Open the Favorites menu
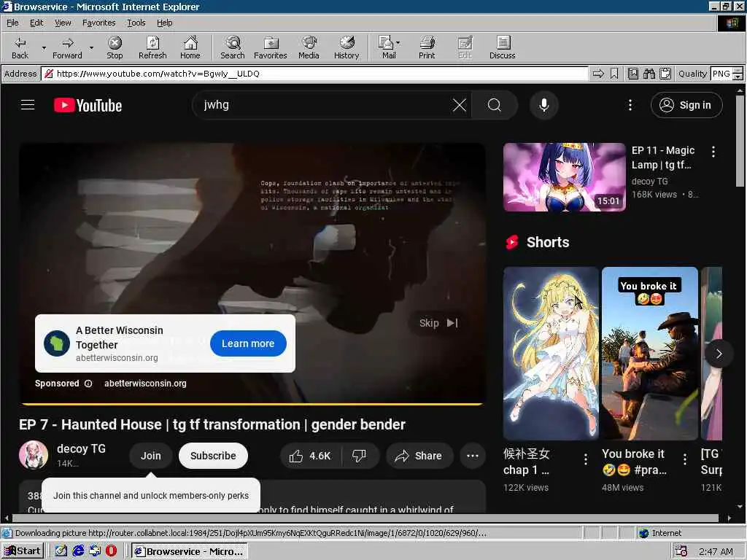This screenshot has width=747, height=560. (x=98, y=23)
